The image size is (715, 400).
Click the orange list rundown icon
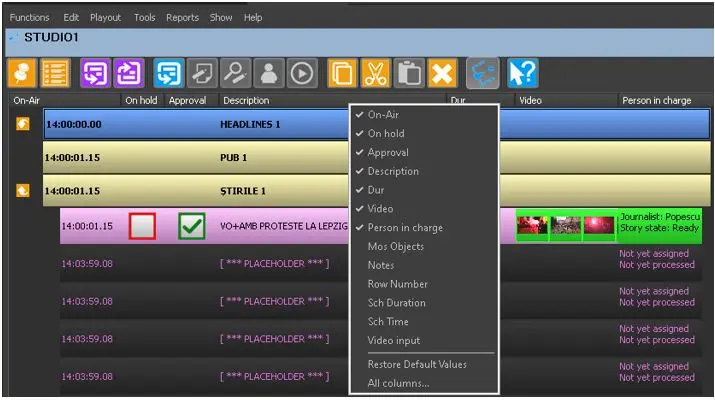click(x=55, y=73)
